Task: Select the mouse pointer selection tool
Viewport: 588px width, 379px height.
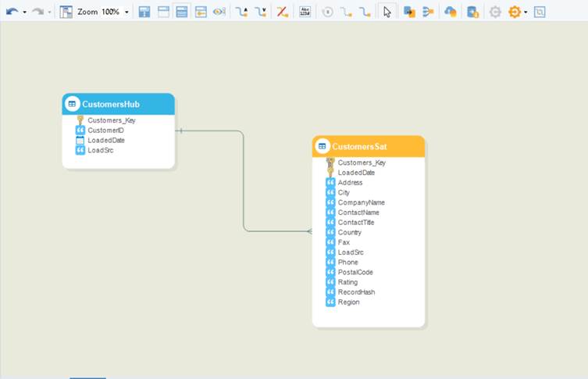Action: [x=387, y=12]
